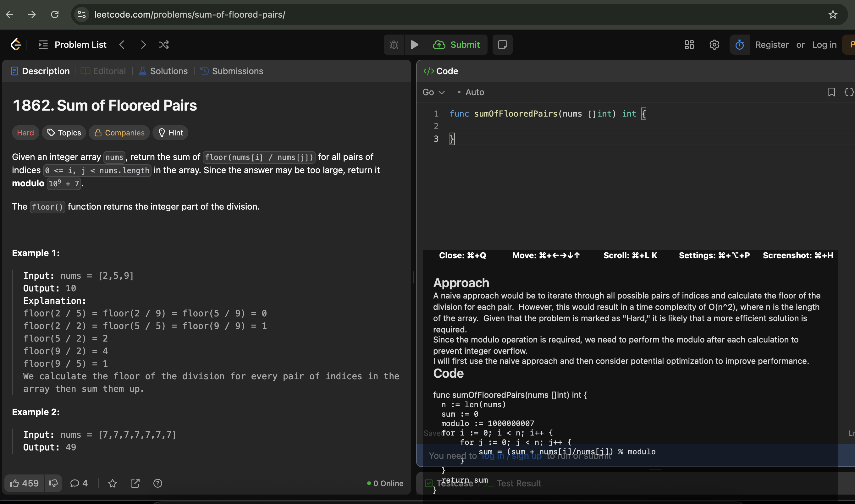This screenshot has height=504, width=855.
Task: Open the notes icon next to Submit
Action: pyautogui.click(x=502, y=45)
